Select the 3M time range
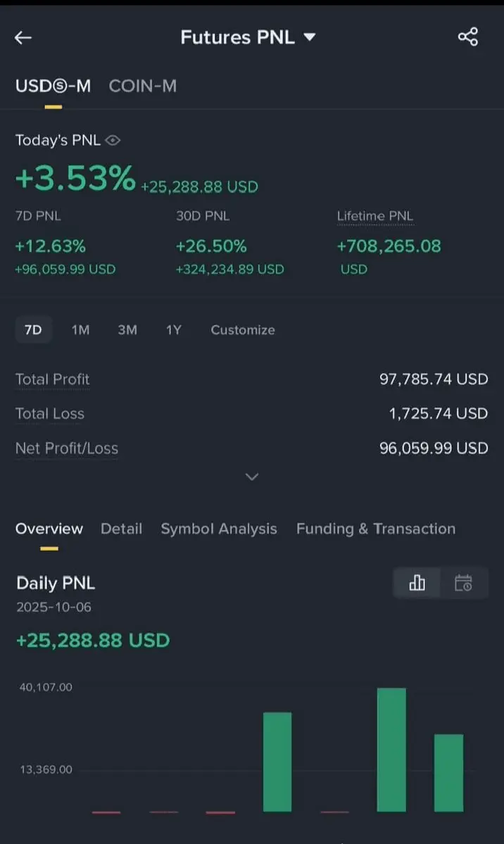The width and height of the screenshot is (504, 844). click(x=127, y=330)
